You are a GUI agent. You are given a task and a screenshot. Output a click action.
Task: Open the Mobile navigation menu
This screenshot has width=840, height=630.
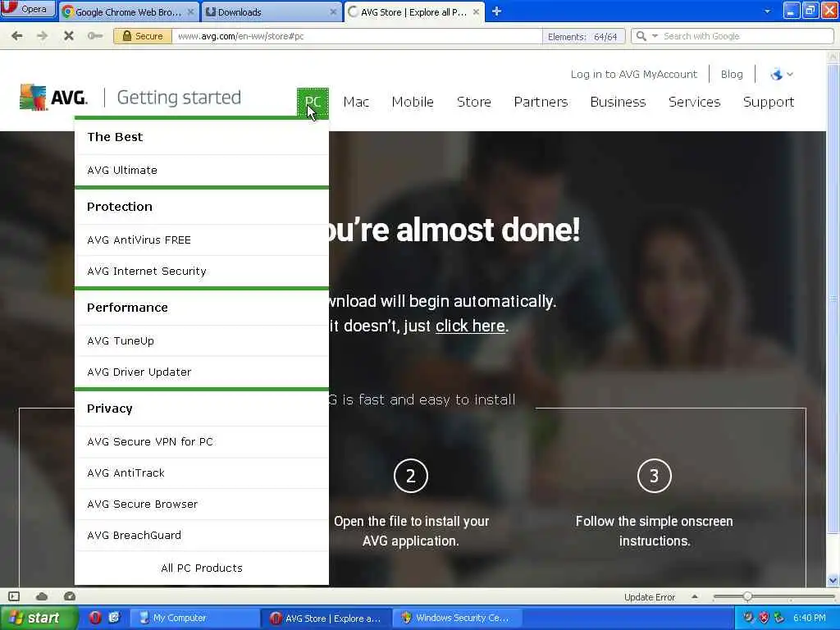(413, 102)
